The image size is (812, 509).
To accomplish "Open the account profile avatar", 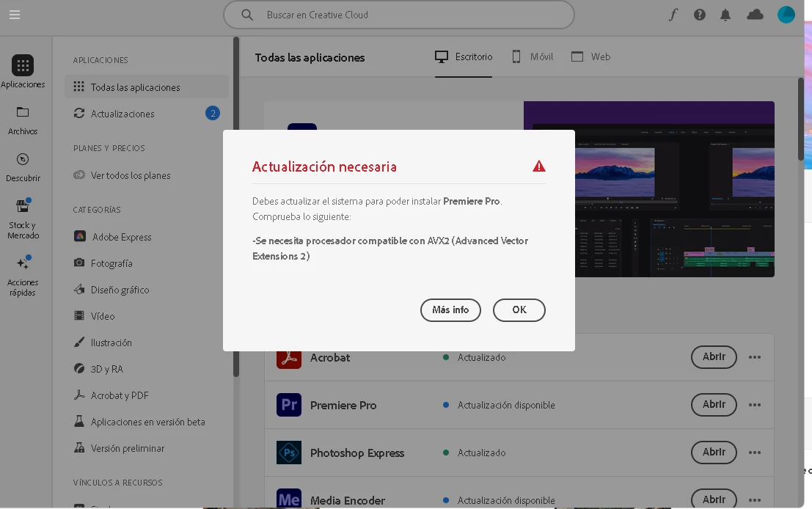I will point(786,15).
